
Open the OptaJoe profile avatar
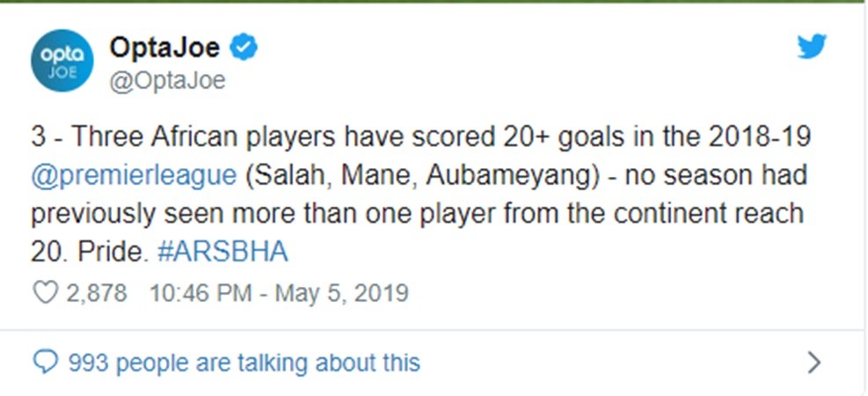pyautogui.click(x=62, y=61)
